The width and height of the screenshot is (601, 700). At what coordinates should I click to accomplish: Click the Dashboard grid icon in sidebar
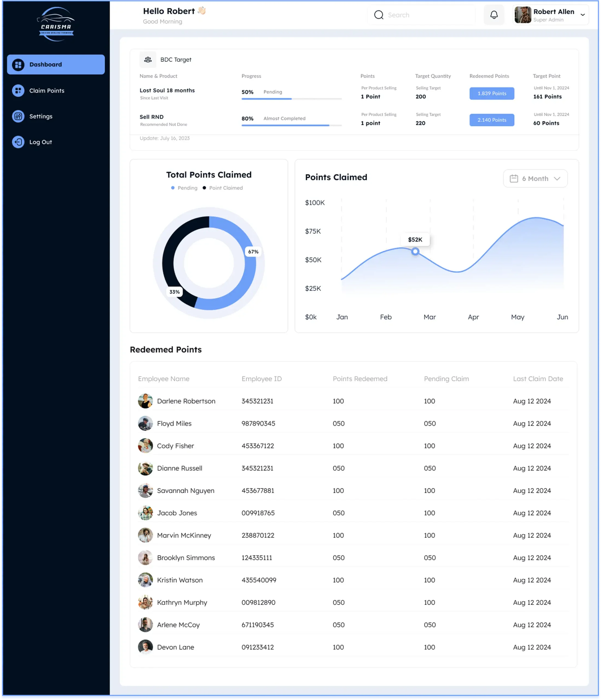click(18, 65)
